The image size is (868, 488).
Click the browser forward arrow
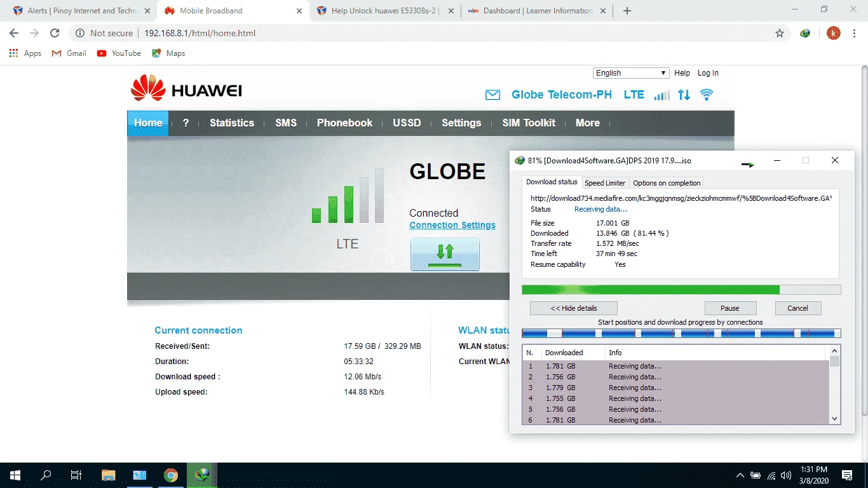(x=34, y=33)
